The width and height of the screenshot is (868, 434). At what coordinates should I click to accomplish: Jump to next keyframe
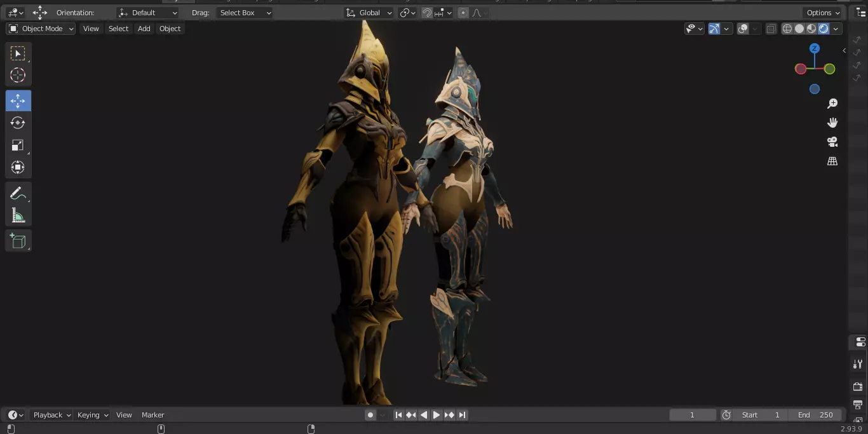[x=449, y=415]
